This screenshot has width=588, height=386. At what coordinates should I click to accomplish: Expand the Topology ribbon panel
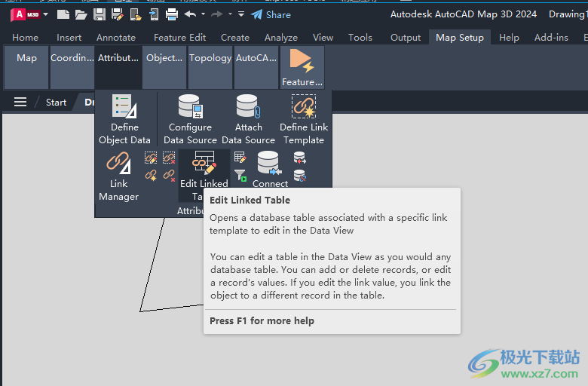point(210,67)
